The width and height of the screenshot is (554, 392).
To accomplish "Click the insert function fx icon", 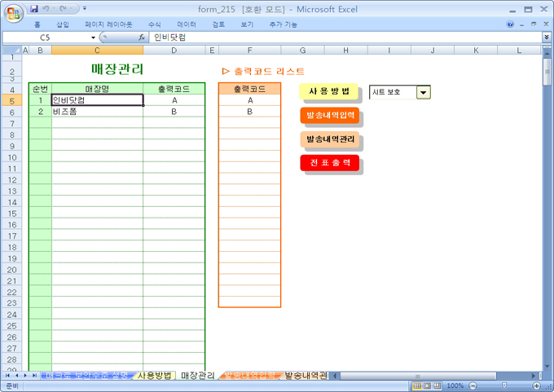I will tap(141, 37).
